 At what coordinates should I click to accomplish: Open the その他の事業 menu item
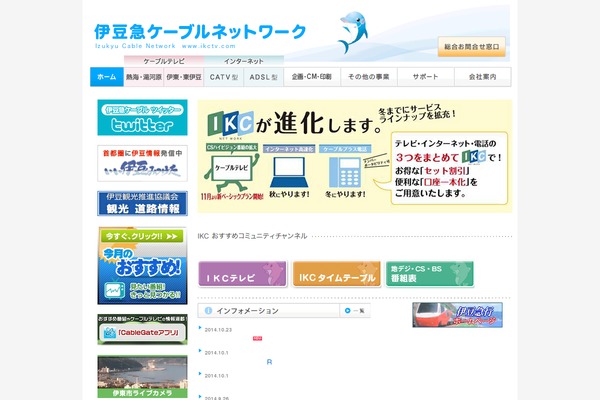[x=369, y=77]
